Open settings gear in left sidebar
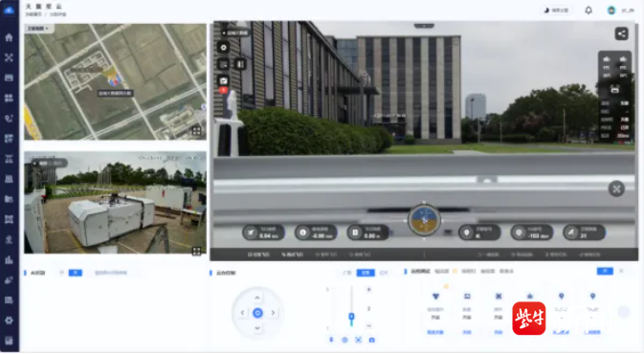Image resolution: width=644 pixels, height=354 pixels. click(x=9, y=321)
